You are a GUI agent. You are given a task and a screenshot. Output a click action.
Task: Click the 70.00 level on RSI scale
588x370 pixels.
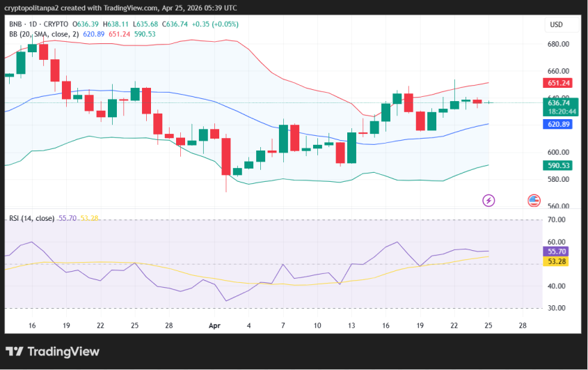click(557, 220)
